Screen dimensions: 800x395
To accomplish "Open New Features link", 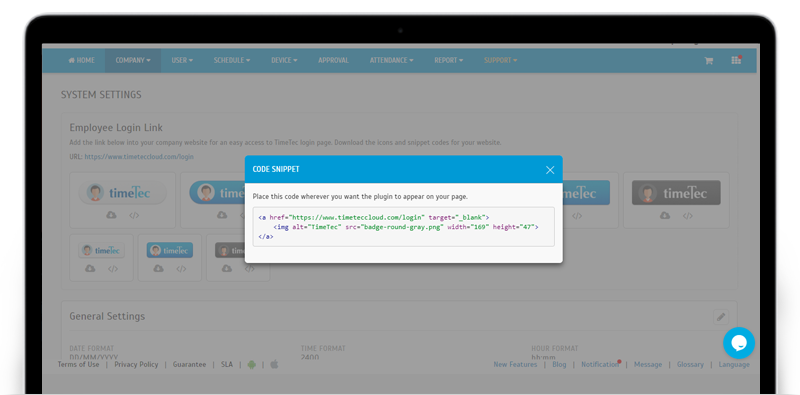I will coord(515,364).
